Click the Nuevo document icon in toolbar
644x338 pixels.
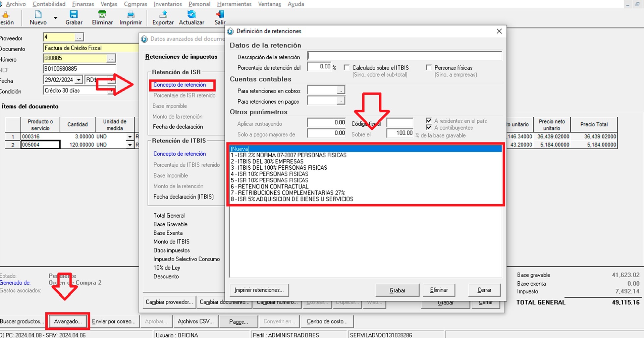point(38,15)
